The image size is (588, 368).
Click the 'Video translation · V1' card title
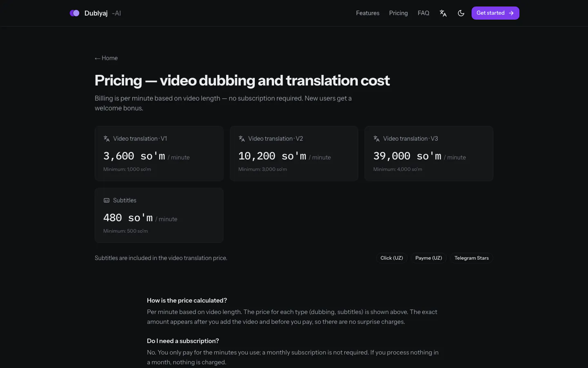pos(140,139)
